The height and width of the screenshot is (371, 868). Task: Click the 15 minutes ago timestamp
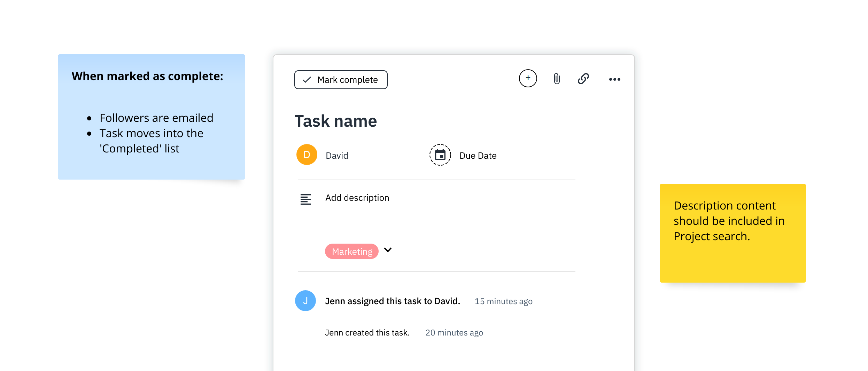pos(503,301)
